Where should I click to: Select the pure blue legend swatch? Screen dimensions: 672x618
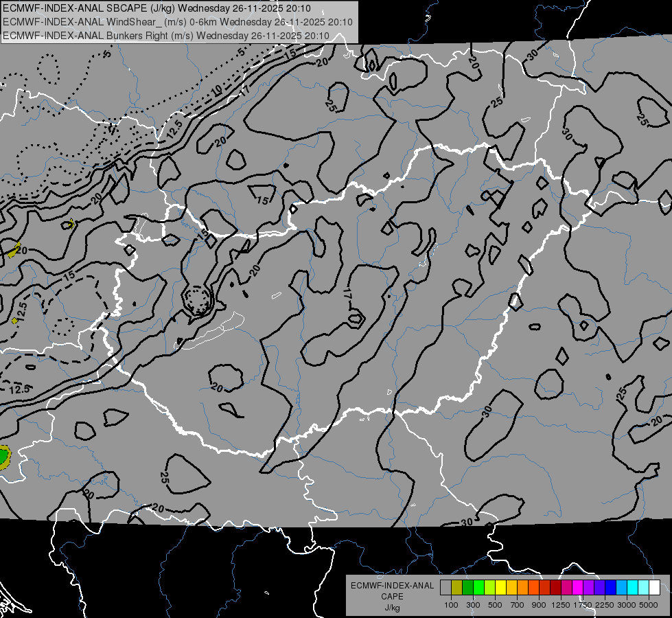tap(611, 588)
